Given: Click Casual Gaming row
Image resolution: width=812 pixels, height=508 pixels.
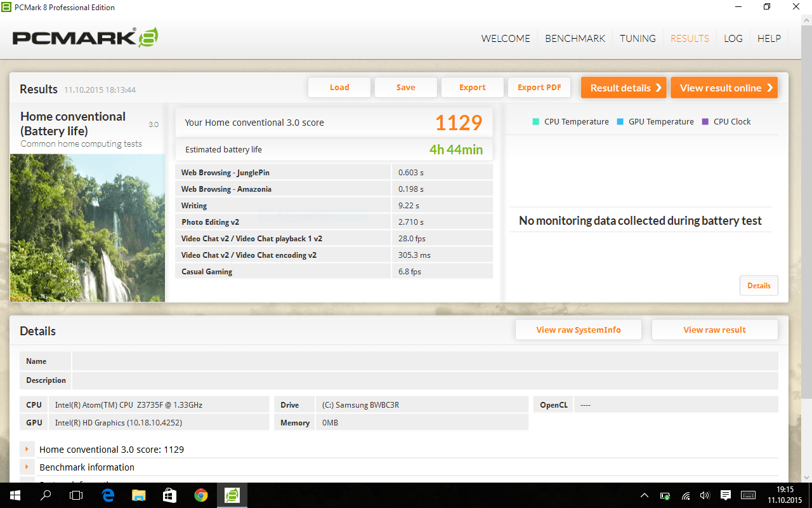Looking at the screenshot, I should (334, 272).
